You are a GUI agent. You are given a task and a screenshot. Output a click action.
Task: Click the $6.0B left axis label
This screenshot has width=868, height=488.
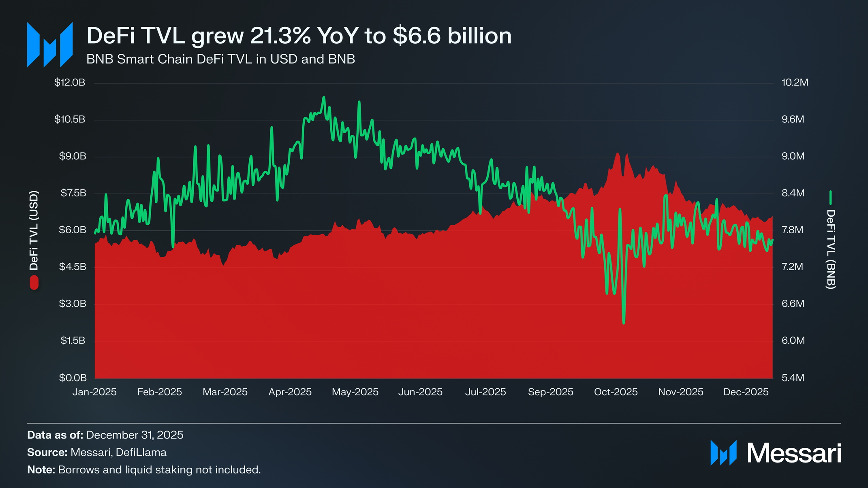point(73,230)
